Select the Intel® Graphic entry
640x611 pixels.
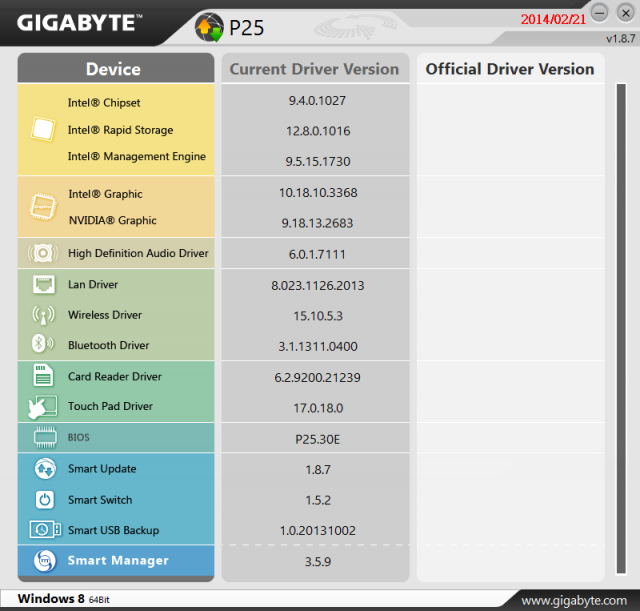click(105, 194)
